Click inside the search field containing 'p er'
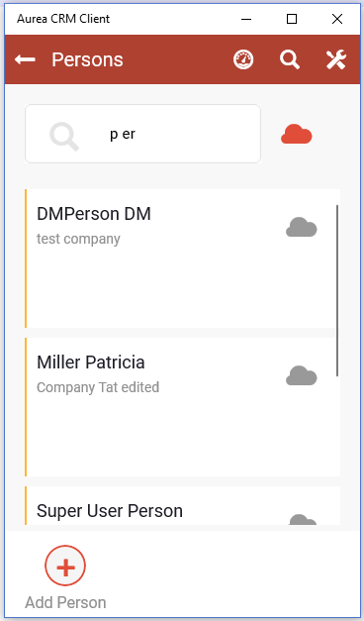Viewport: 364px width, 621px height. pyautogui.click(x=142, y=134)
